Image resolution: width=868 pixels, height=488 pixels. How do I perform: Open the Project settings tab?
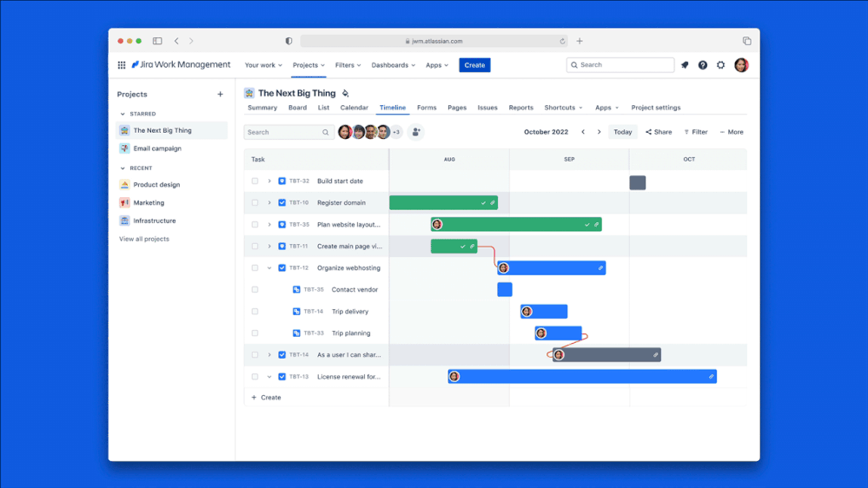tap(656, 108)
